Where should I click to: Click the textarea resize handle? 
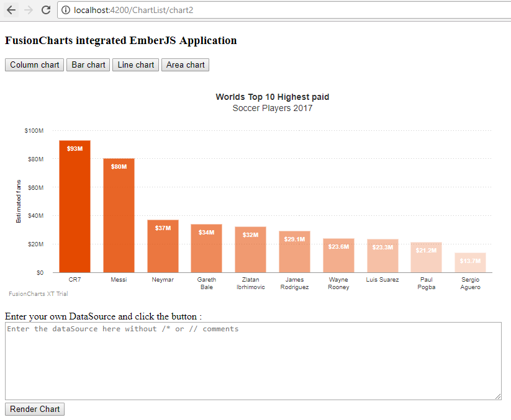[x=499, y=396]
